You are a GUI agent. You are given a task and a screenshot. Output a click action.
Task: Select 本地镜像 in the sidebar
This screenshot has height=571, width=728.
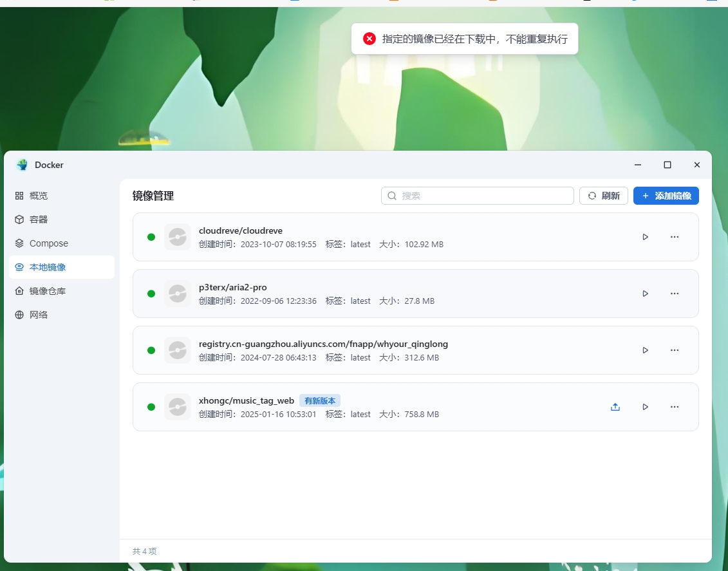[x=62, y=267]
